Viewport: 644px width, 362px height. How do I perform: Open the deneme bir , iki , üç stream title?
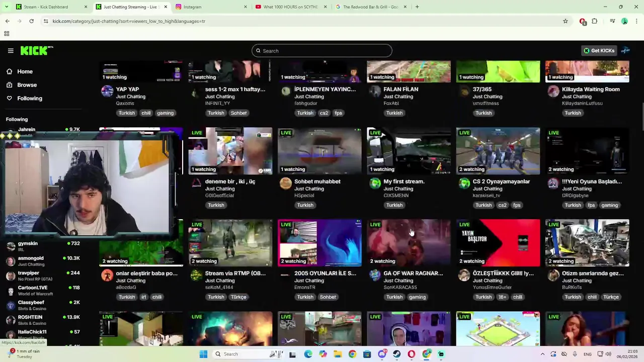[230, 182]
